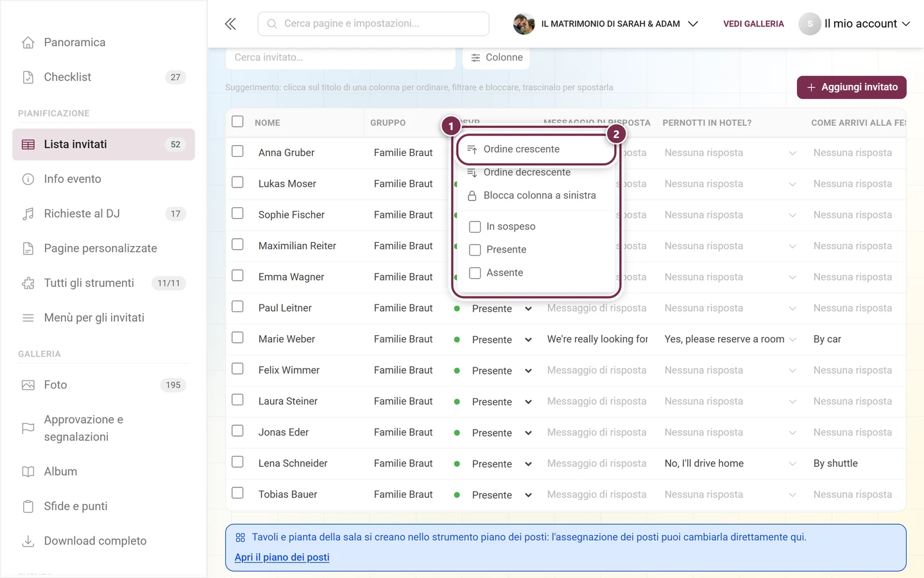Screen dimensions: 924x578
Task: Click the Panoramica home icon
Action: pos(28,42)
